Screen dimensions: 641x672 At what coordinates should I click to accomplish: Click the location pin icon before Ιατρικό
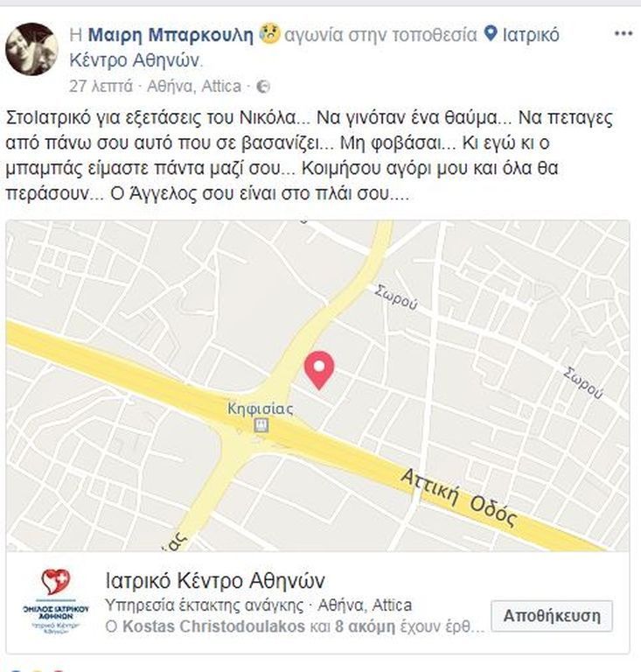(491, 34)
